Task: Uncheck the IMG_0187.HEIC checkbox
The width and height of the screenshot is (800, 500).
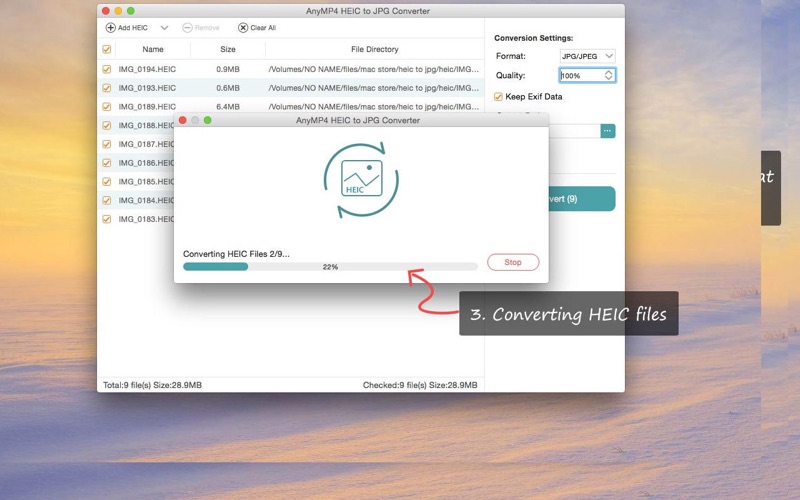Action: (107, 144)
